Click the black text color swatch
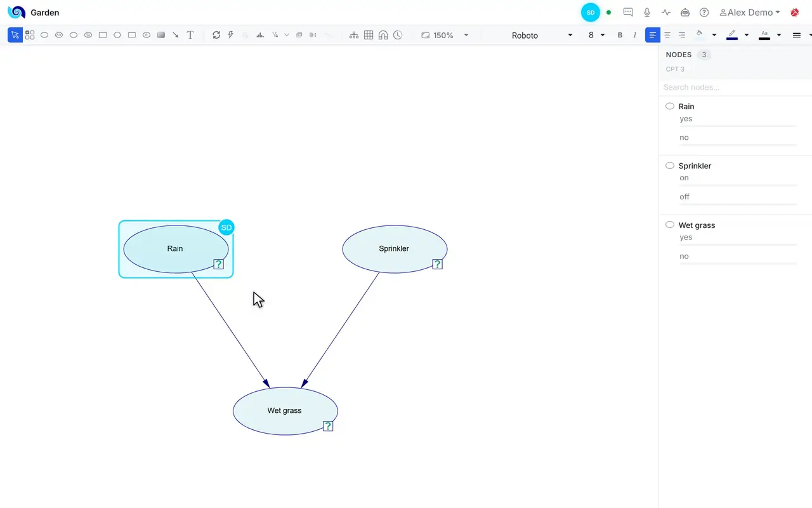The height and width of the screenshot is (508, 812). pyautogui.click(x=764, y=39)
